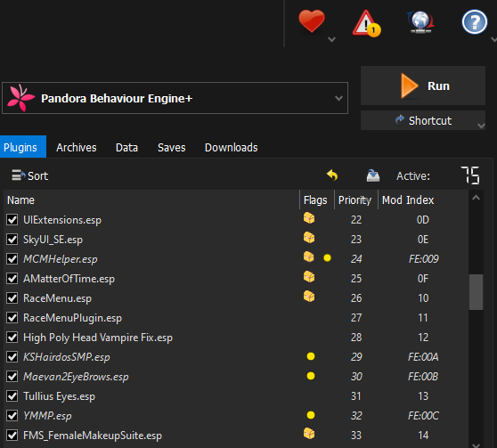Screen dimensions: 497x448
Task: Click the red heart endorse icon
Action: coord(312,20)
